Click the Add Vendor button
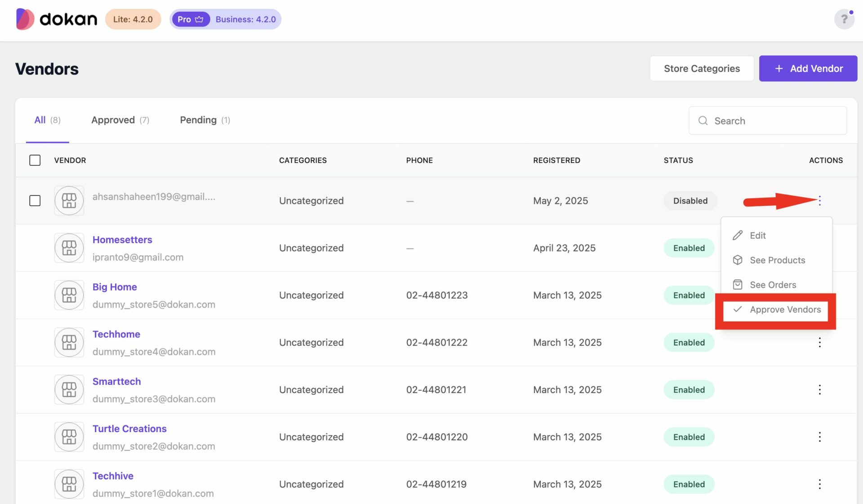This screenshot has height=504, width=863. (x=808, y=68)
